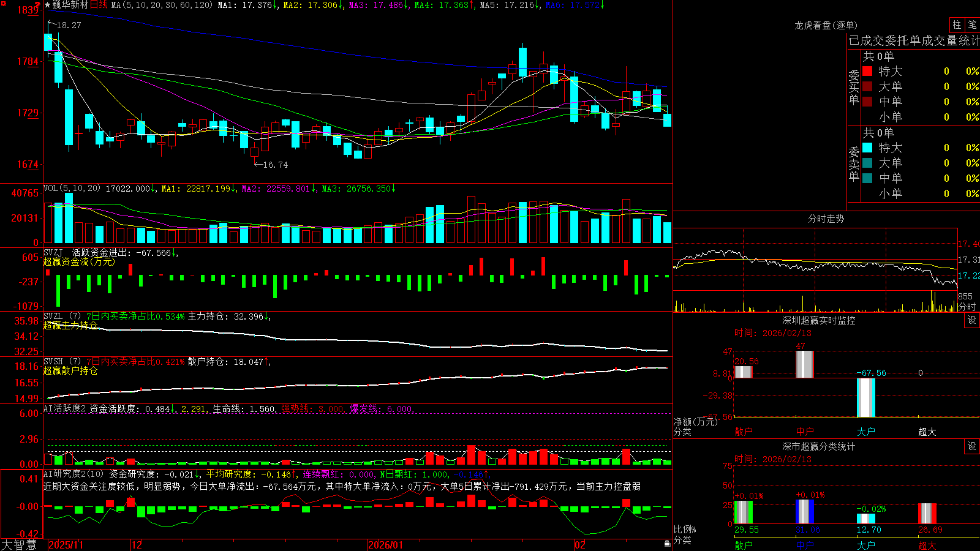Switch 龙虎看盘 to 柱 view
Image resolution: width=980 pixels, height=551 pixels.
point(957,24)
